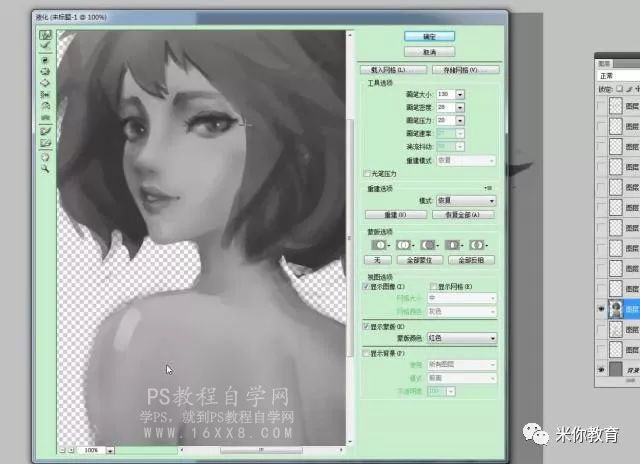The width and height of the screenshot is (640, 464).
Task: Select the Zoom tool in Liquify
Action: pos(45,169)
